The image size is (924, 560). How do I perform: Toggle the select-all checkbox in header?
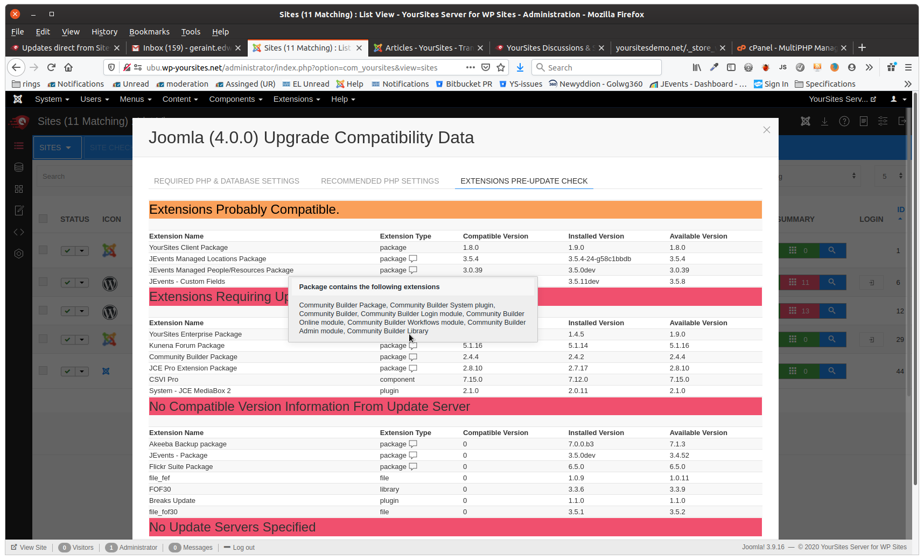43,219
